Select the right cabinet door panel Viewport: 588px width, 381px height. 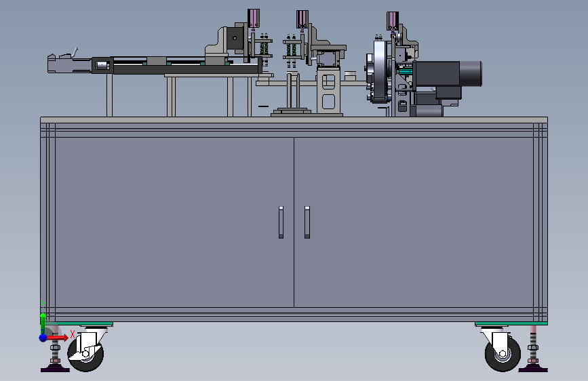(x=414, y=222)
